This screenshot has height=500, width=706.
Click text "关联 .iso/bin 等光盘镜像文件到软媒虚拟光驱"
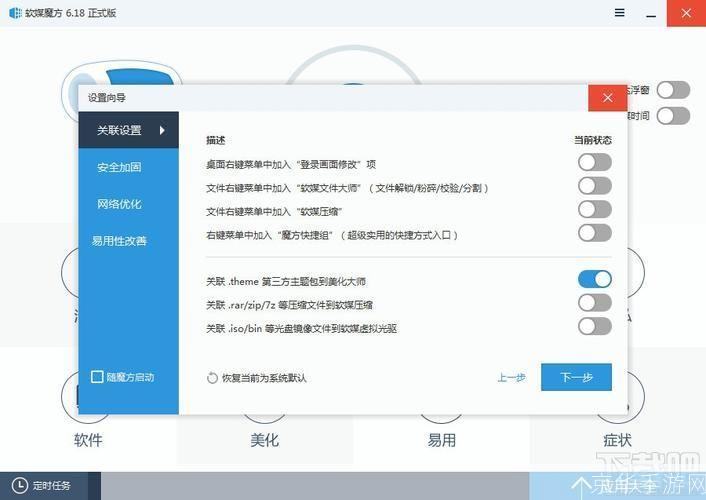[x=302, y=328]
